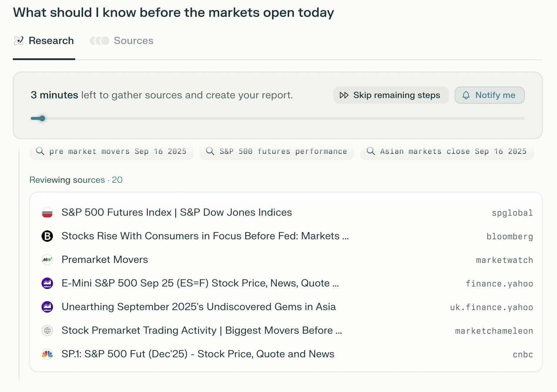Click the Bloomberg B logo icon
Screen dimensions: 557x392
click(x=47, y=236)
